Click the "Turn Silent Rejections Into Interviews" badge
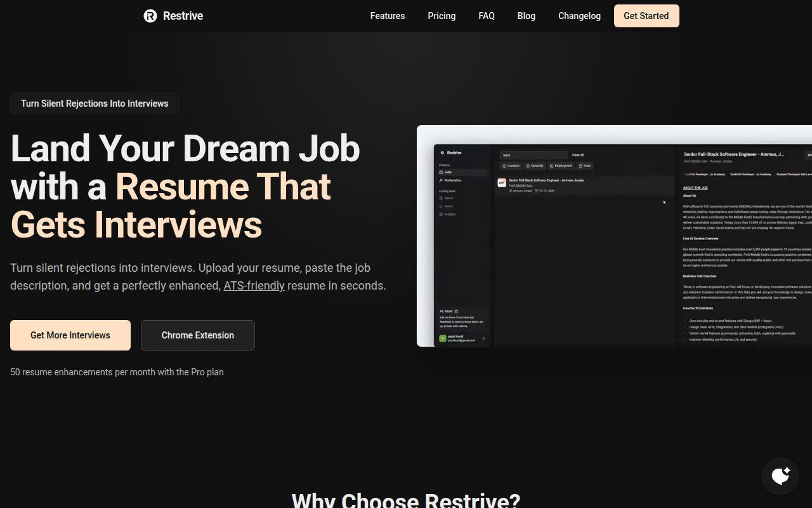812x508 pixels. coord(95,104)
